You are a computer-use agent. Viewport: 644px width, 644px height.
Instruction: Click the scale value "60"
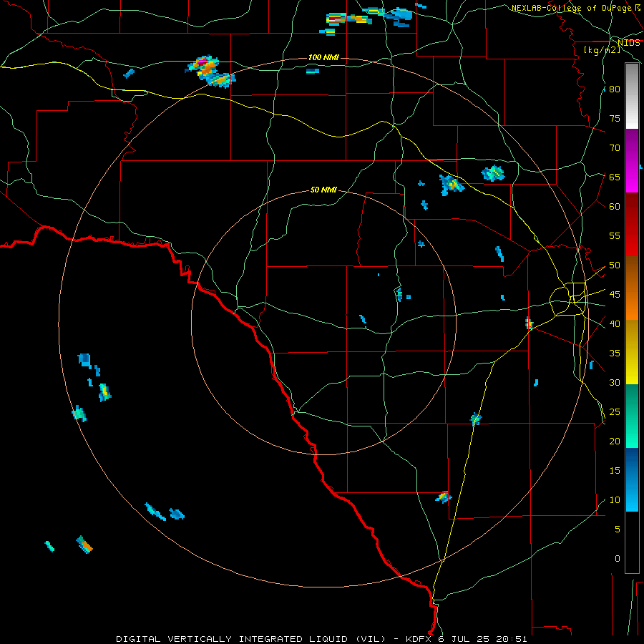[615, 207]
